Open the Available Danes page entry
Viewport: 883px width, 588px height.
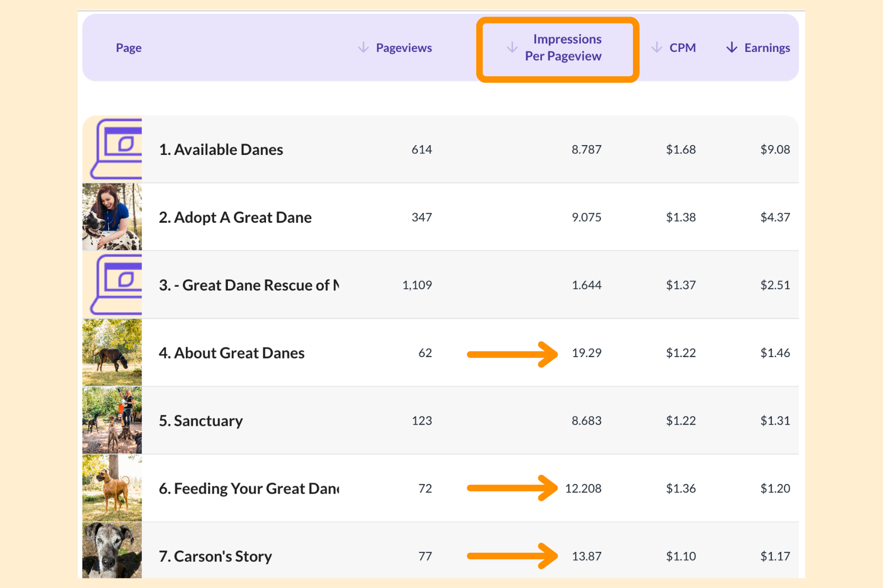click(221, 149)
